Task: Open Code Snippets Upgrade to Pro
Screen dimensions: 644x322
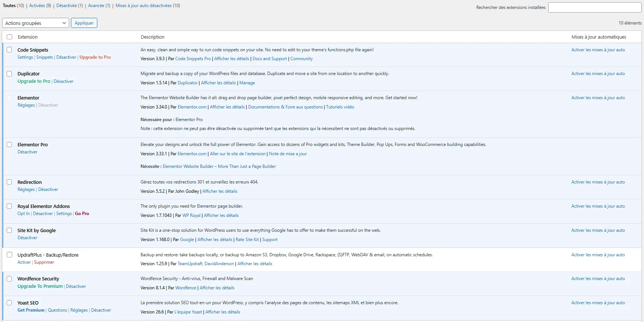Action: pyautogui.click(x=95, y=57)
